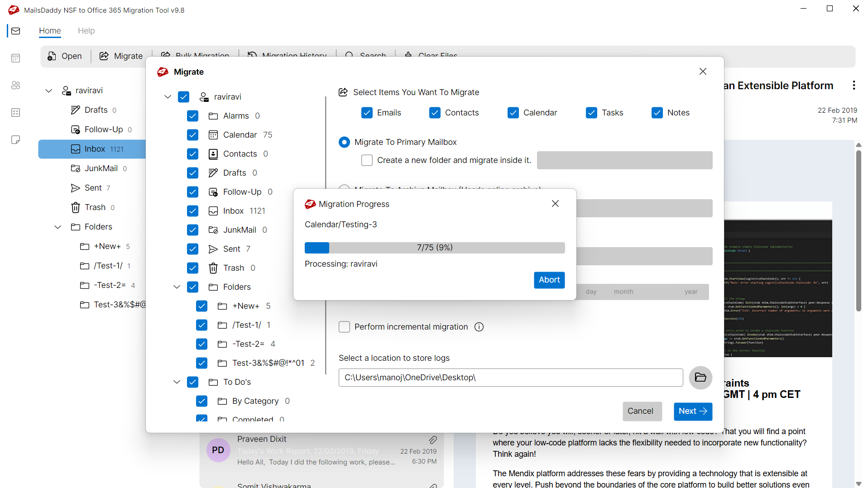
Task: Open the contacts view in left sidebar
Action: point(16,85)
